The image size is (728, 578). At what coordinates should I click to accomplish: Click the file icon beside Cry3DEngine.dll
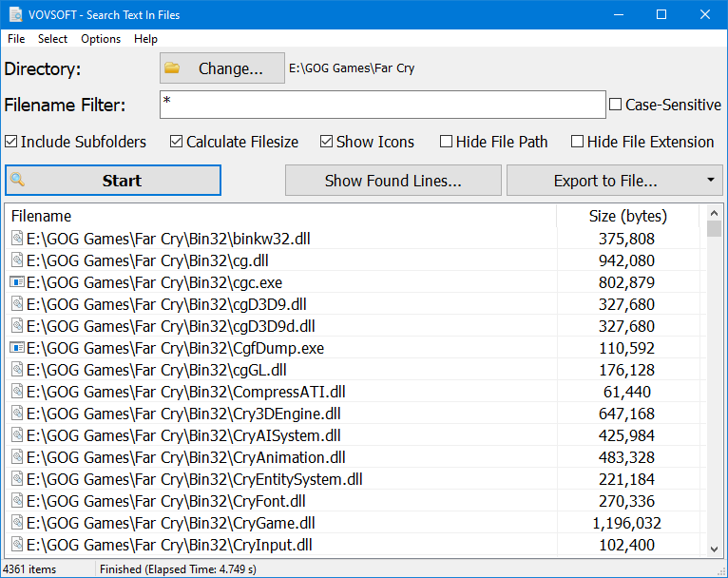(17, 413)
